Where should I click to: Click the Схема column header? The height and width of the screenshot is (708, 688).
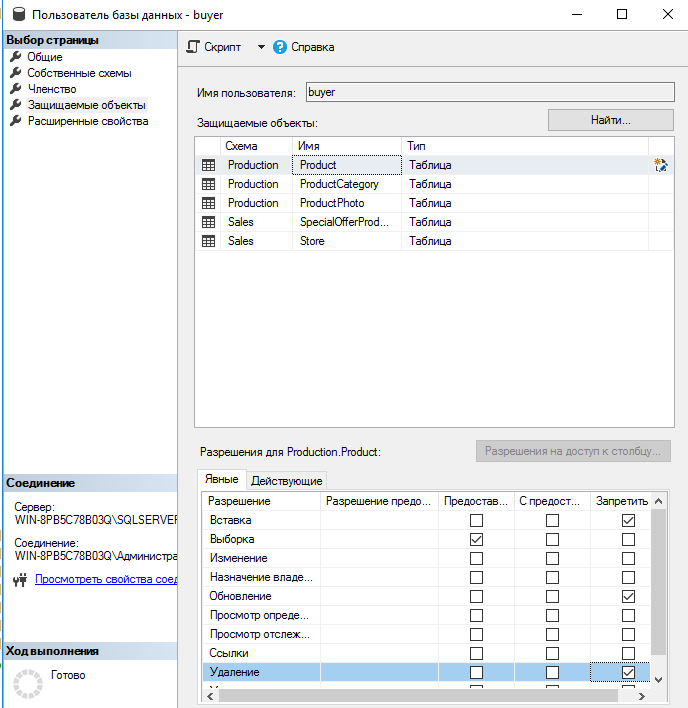pos(256,146)
